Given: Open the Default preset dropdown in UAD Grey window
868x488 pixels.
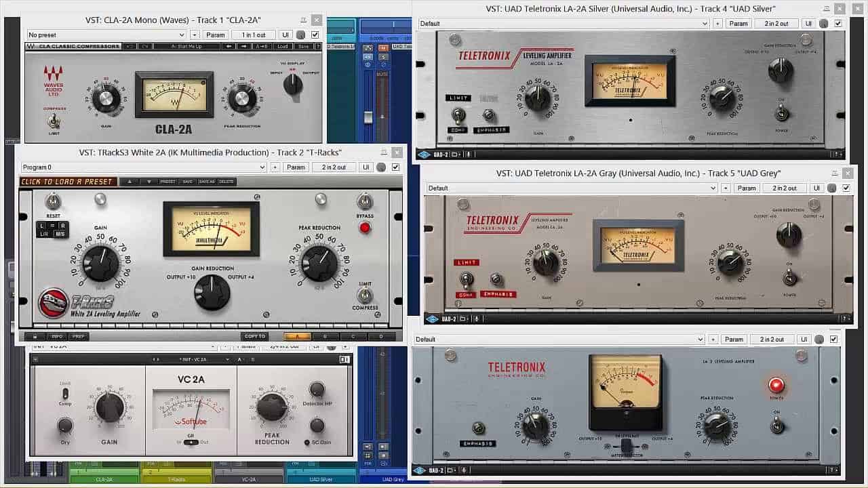Looking at the screenshot, I should coord(572,188).
